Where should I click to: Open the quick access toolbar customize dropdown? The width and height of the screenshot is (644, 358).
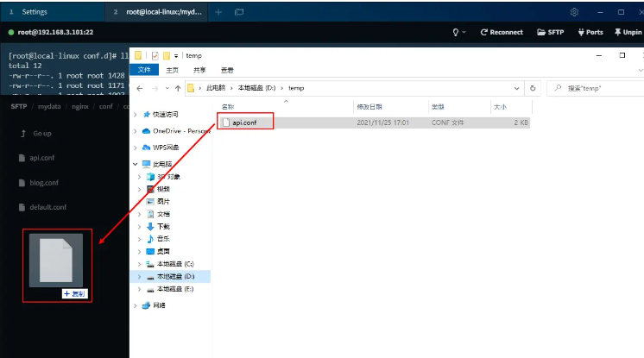[x=176, y=55]
